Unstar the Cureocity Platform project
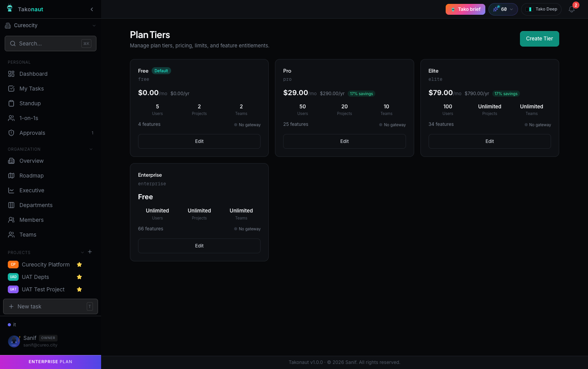 pos(79,265)
